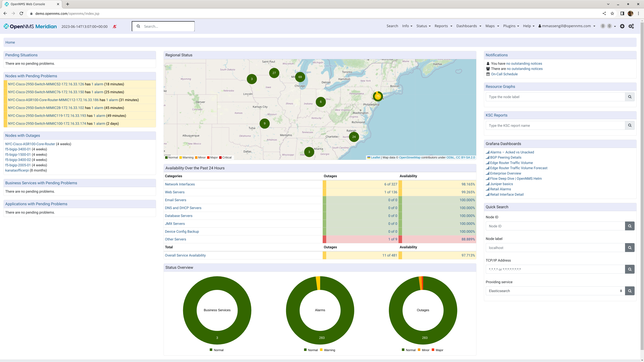Open the gears configuration icon
The width and height of the screenshot is (644, 362).
tap(631, 26)
